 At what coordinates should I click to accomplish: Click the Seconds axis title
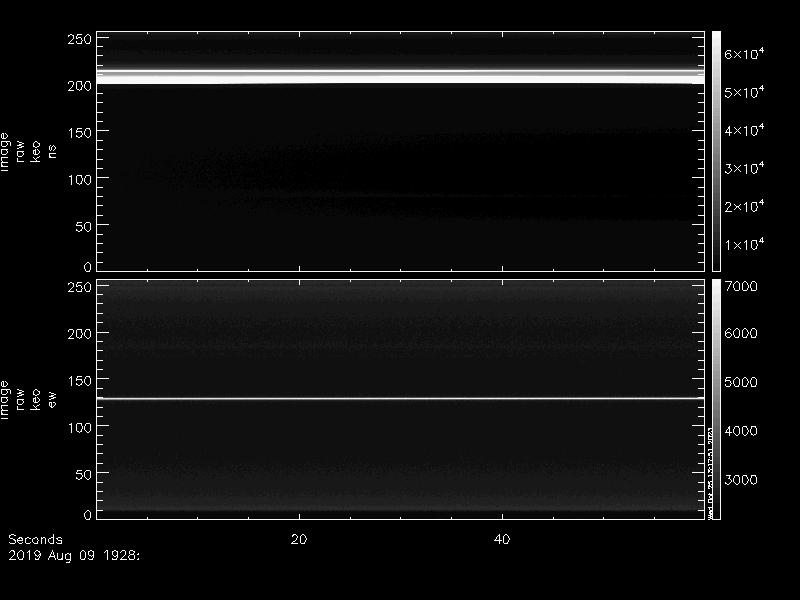[x=35, y=539]
